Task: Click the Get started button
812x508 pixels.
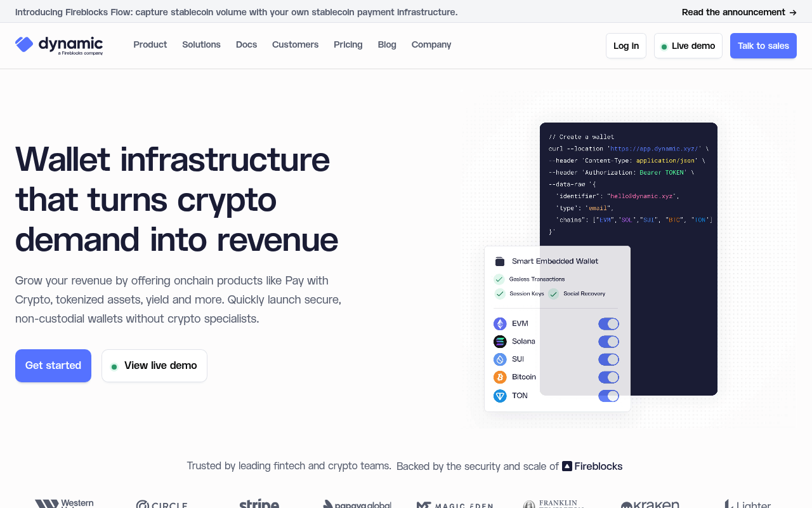Action: point(53,366)
